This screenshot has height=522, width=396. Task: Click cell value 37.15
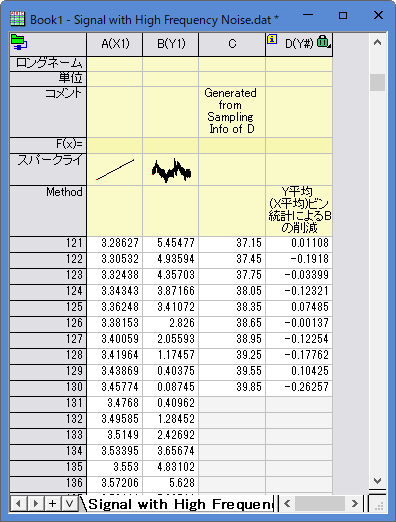232,244
